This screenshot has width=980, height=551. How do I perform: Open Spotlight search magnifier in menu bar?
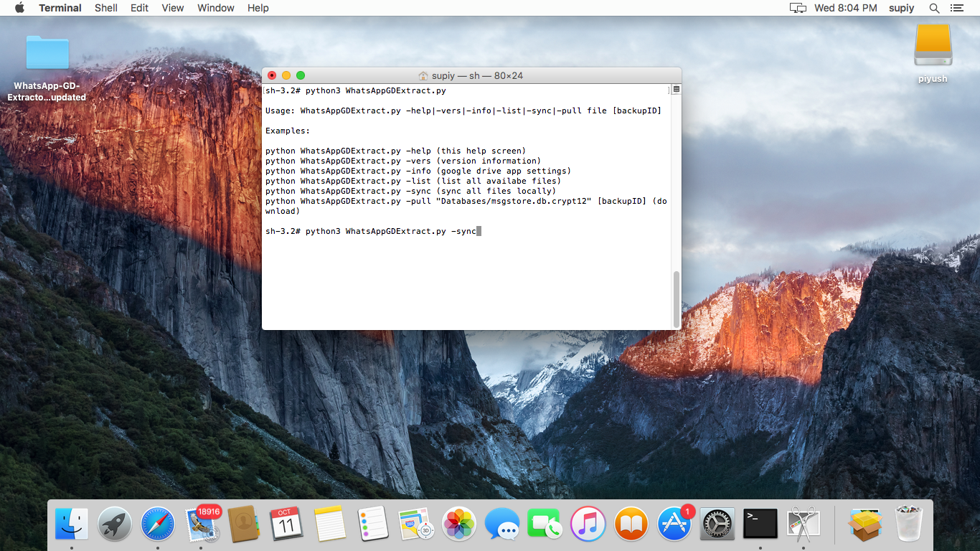point(934,8)
